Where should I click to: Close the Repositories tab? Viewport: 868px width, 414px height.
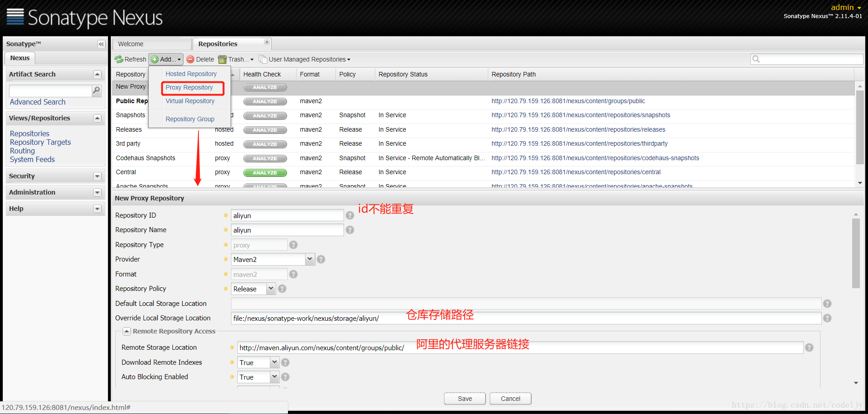click(x=267, y=42)
